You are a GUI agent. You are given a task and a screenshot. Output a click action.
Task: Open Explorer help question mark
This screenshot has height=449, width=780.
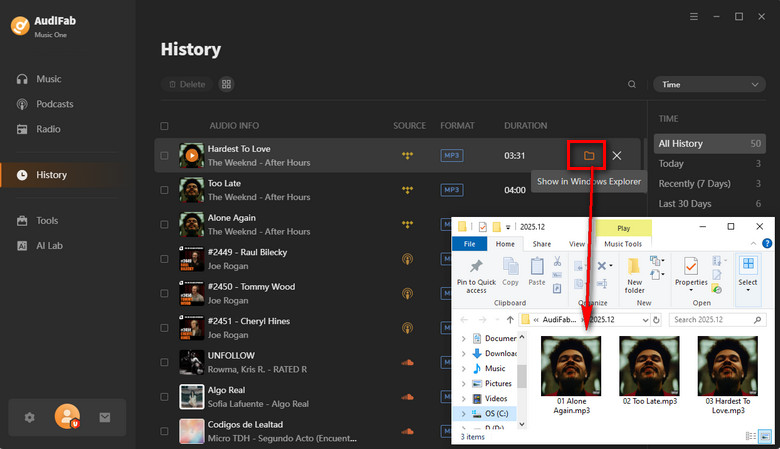(x=767, y=244)
